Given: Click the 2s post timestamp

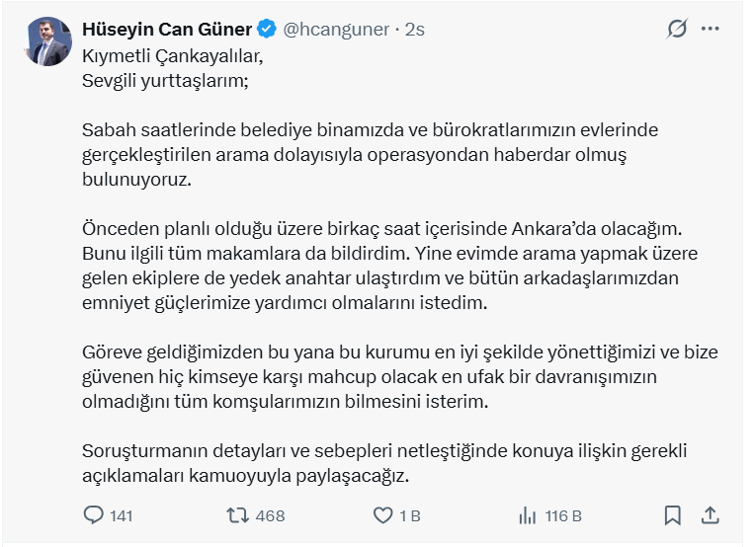Looking at the screenshot, I should pyautogui.click(x=415, y=30).
